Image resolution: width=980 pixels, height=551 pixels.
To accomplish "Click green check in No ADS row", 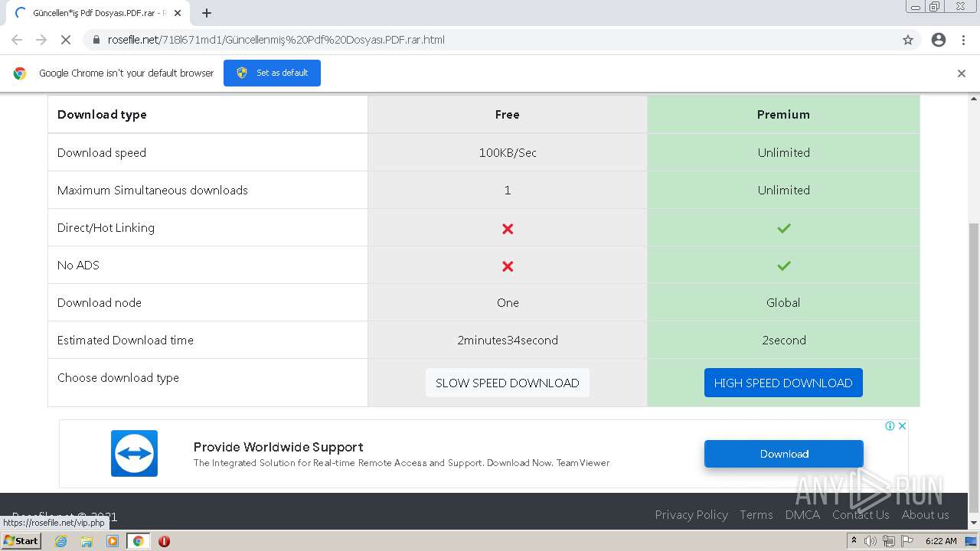I will (783, 266).
